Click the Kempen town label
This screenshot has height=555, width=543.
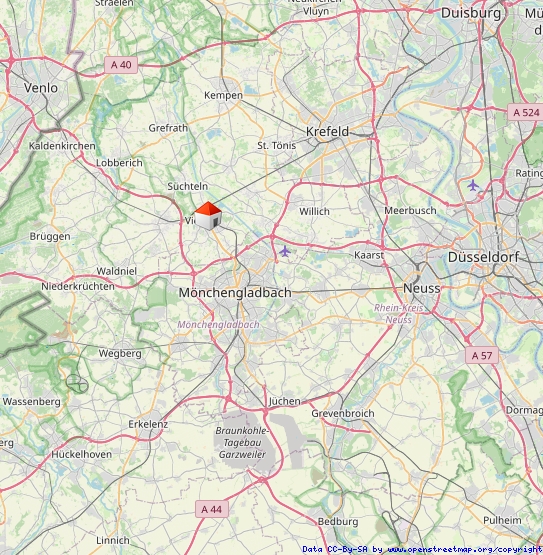pyautogui.click(x=223, y=96)
